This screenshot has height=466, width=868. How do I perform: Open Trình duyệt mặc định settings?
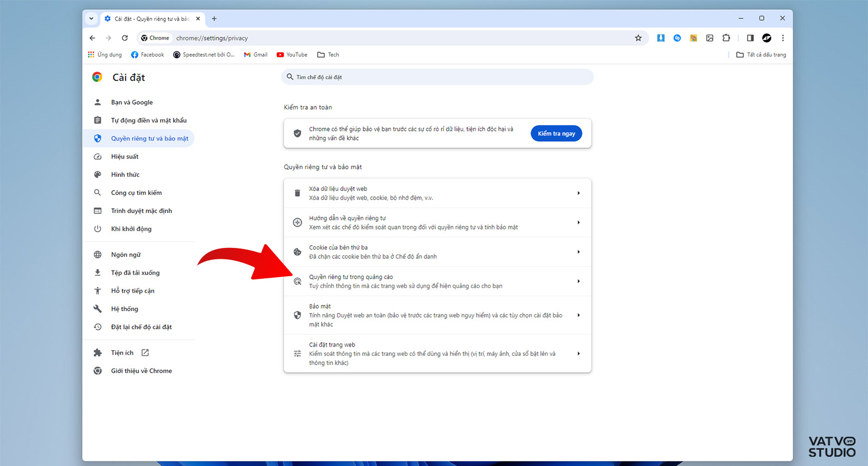[x=139, y=210]
